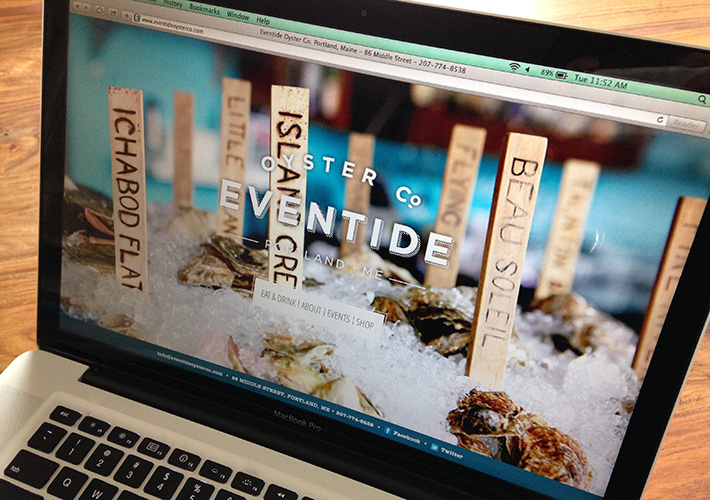710x500 pixels.
Task: Open the Events page link
Action: [339, 316]
